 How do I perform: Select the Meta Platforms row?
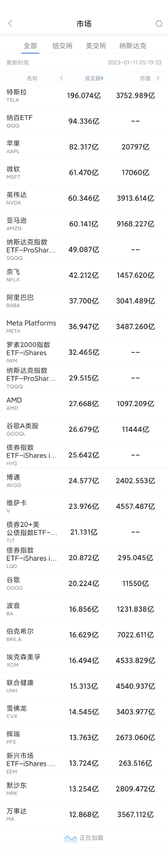[x=84, y=326]
